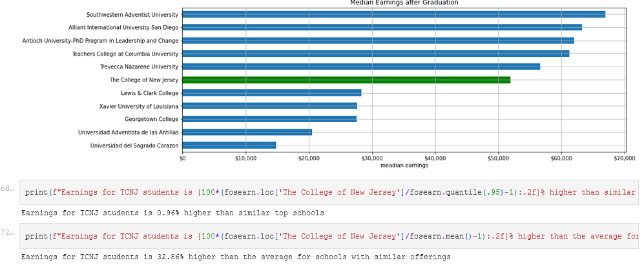Click the $0 x-axis tick label
The width and height of the screenshot is (644, 267).
183,158
